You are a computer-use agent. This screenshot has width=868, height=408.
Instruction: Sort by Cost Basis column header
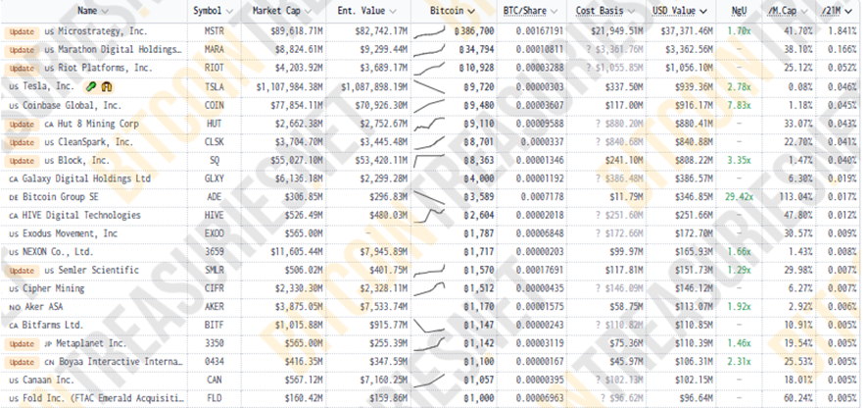[x=606, y=11]
